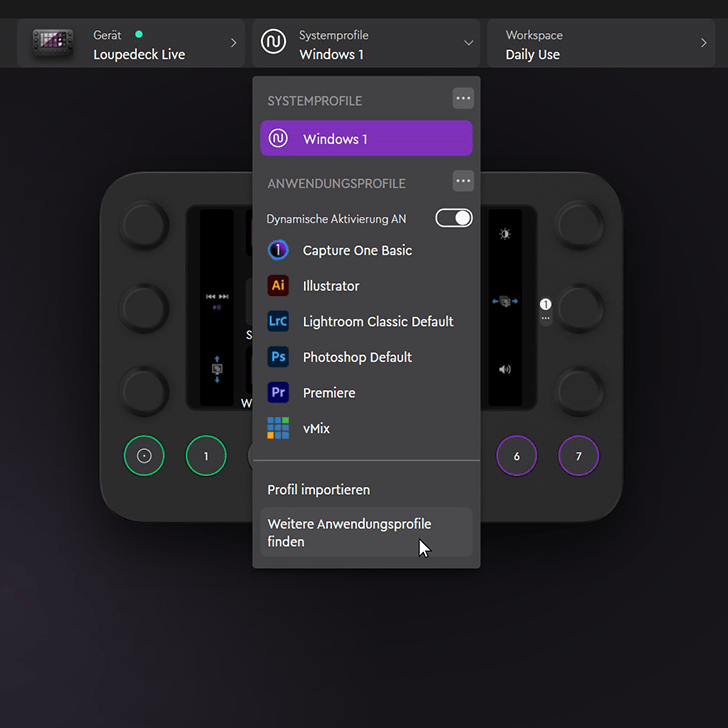Viewport: 728px width, 728px height.
Task: Click the page indicator badge 1 beside the dial
Action: [x=546, y=305]
